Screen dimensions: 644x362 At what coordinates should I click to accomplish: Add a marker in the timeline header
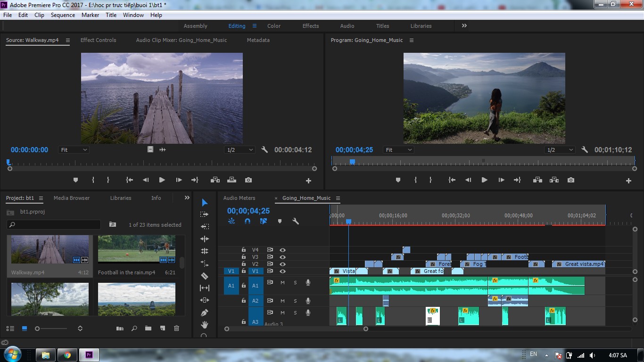point(280,221)
